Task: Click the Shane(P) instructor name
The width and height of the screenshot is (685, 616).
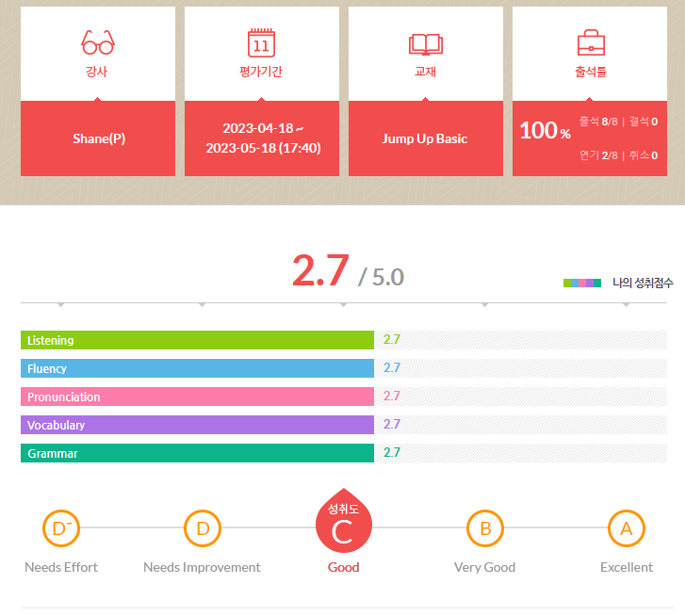Action: pyautogui.click(x=98, y=138)
